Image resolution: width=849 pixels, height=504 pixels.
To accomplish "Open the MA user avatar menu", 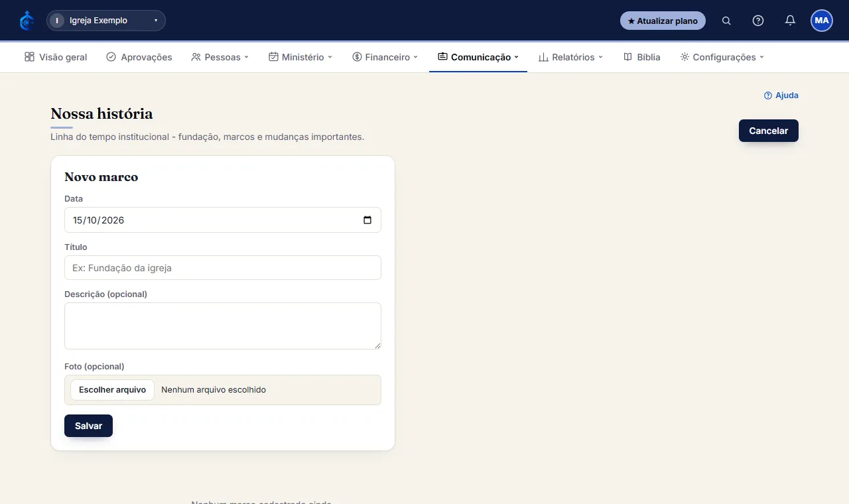I will (822, 21).
